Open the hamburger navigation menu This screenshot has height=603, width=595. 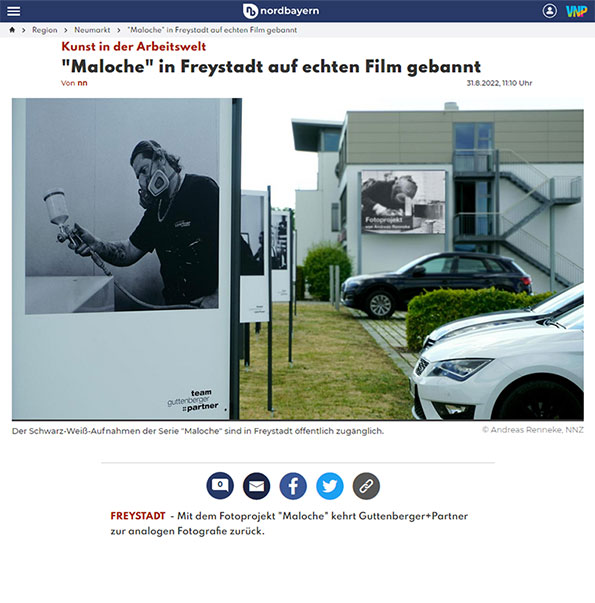point(13,11)
